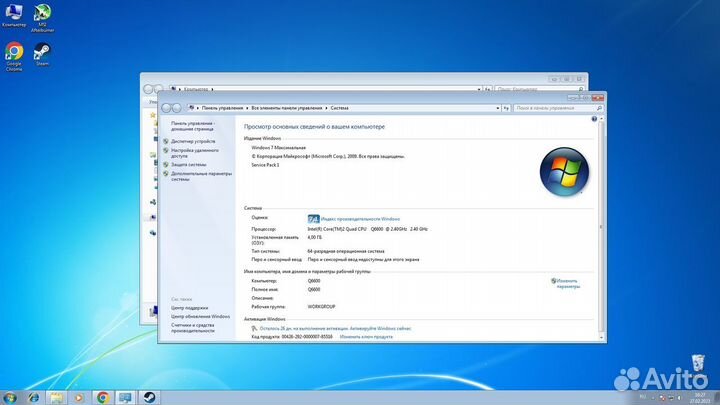Open Индекс производительности Windows link
720x405 pixels.
[x=360, y=219]
